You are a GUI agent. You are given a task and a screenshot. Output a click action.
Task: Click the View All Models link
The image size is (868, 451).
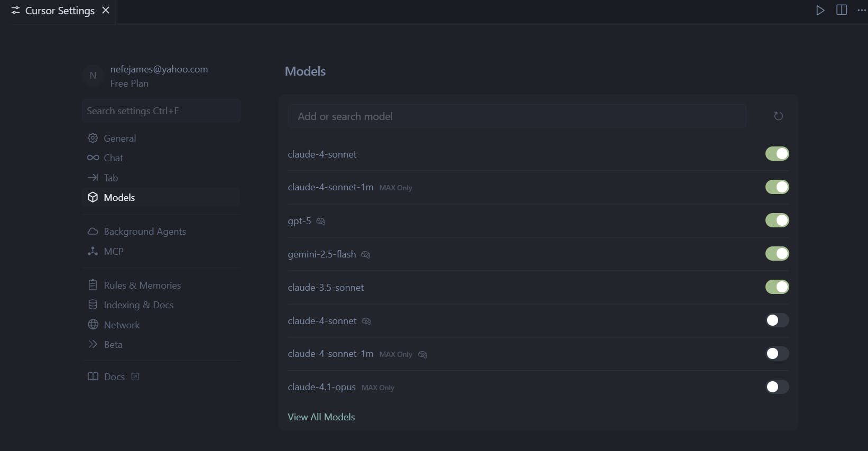321,417
